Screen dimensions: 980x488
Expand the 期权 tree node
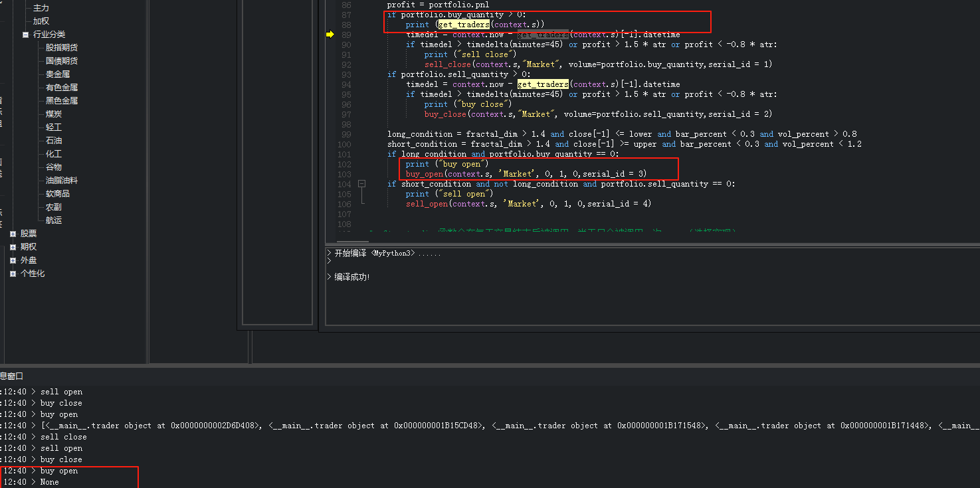click(13, 247)
